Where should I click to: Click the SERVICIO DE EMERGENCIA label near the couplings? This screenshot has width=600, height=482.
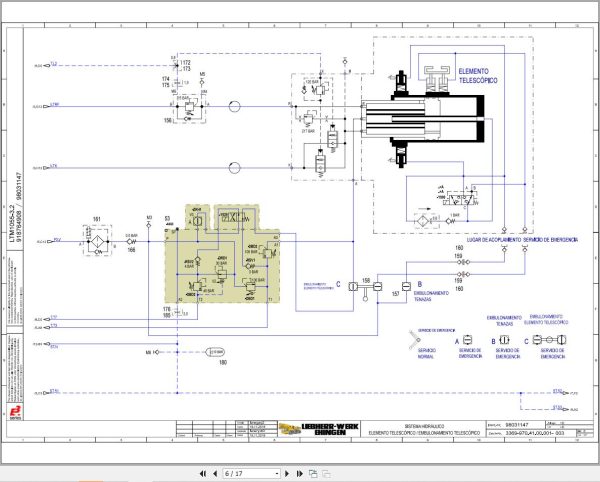pyautogui.click(x=551, y=240)
